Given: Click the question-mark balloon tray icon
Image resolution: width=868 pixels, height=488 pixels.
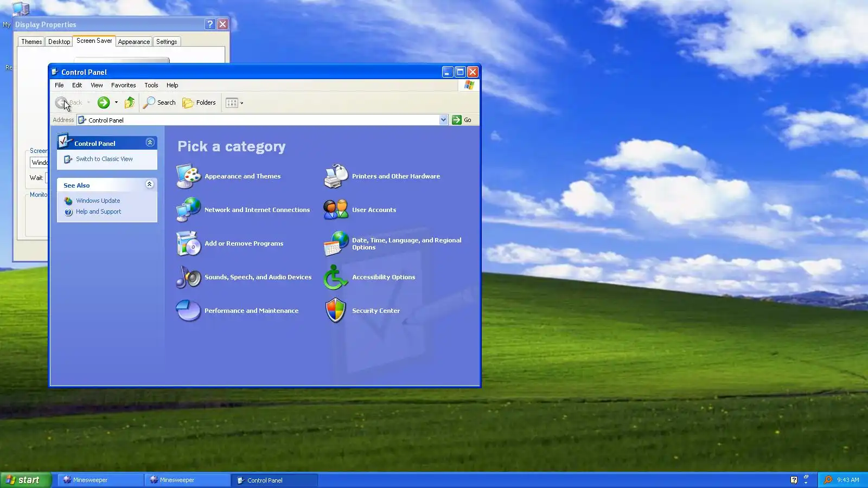Looking at the screenshot, I should point(794,480).
